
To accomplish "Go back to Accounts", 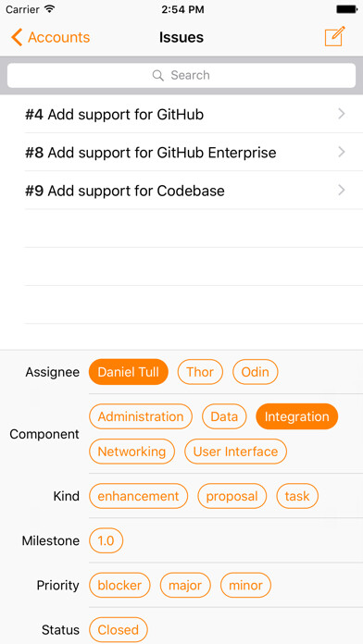I will (51, 37).
